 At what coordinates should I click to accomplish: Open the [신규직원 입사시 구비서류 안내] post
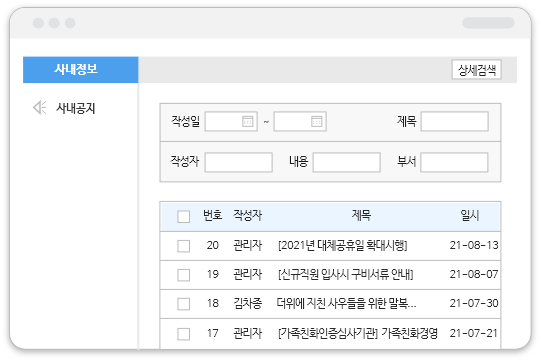pos(345,274)
